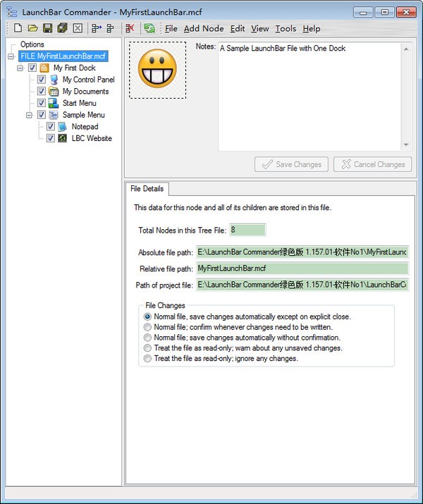Viewport: 423px width, 504px height.
Task: Click the smiley face icon image
Action: tap(157, 70)
